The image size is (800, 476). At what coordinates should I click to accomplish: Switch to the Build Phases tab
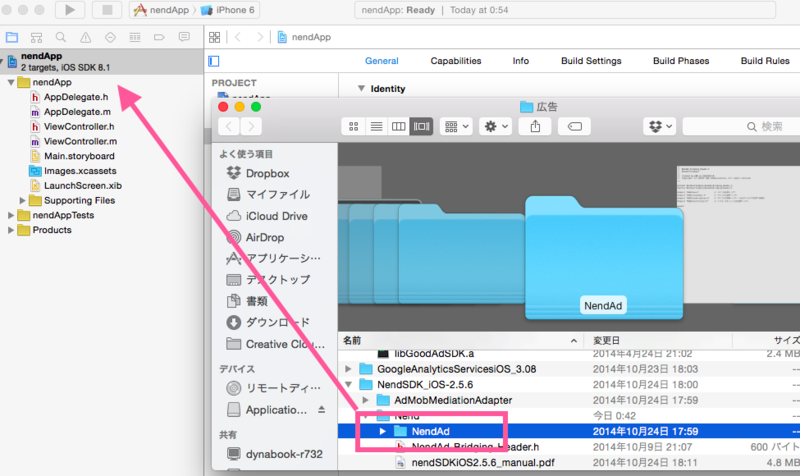681,61
